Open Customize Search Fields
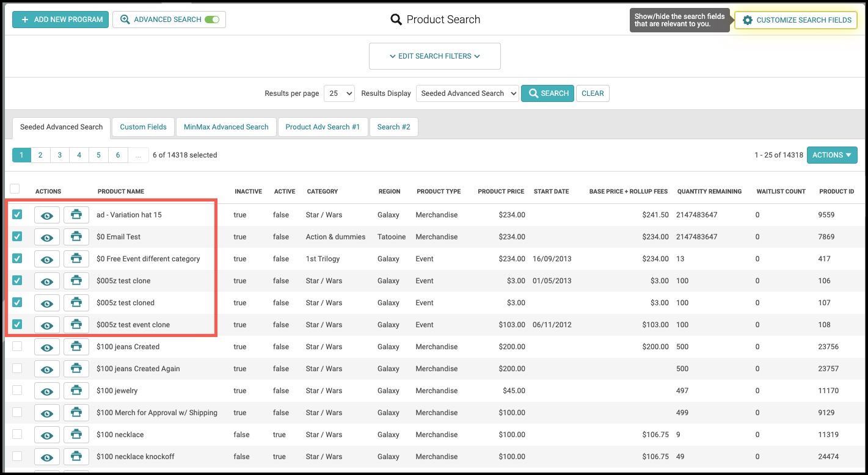This screenshot has width=868, height=475. tap(796, 20)
